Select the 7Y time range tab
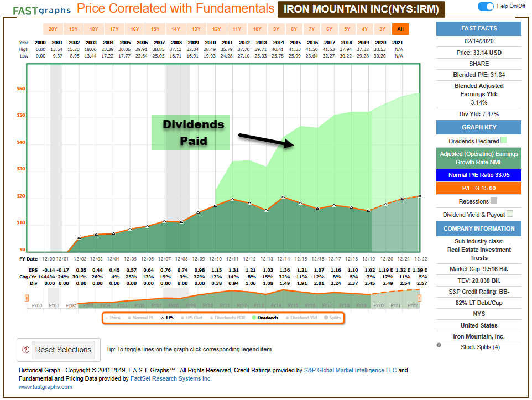Viewport: 532px width, 400px height. [311, 29]
